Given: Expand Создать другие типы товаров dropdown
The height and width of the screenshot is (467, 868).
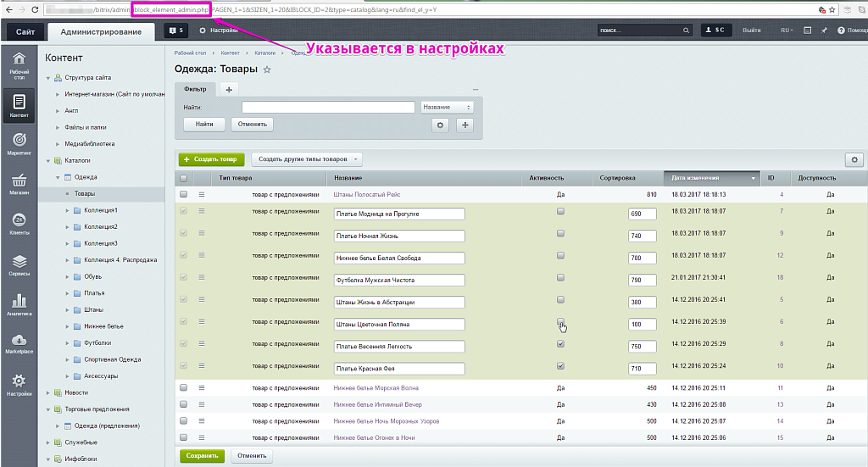Looking at the screenshot, I should click(x=306, y=159).
